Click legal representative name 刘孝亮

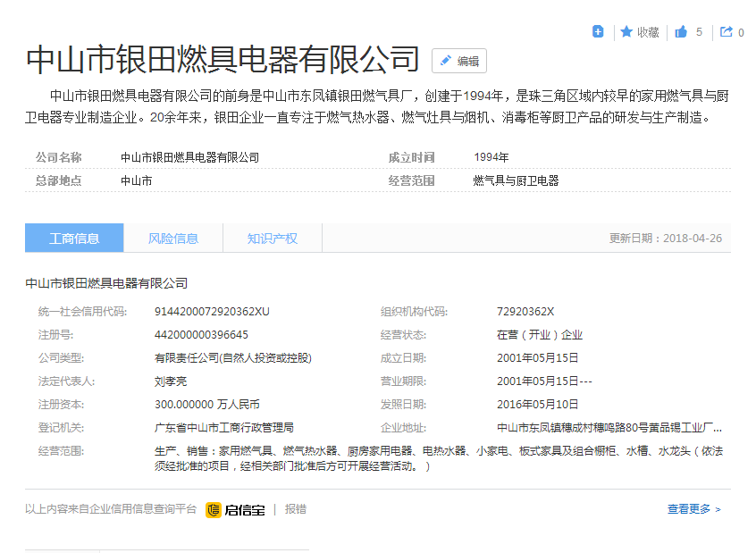(x=172, y=381)
